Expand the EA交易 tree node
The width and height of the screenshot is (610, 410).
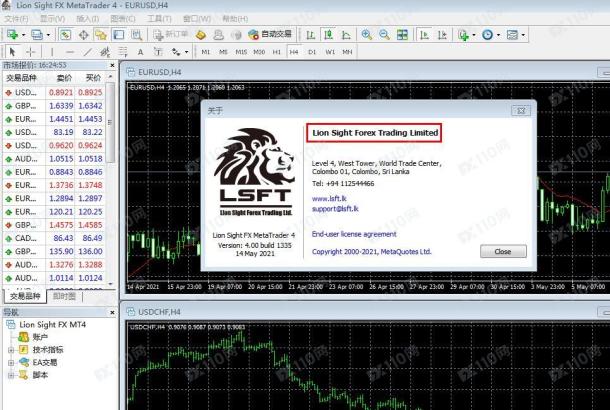11,363
